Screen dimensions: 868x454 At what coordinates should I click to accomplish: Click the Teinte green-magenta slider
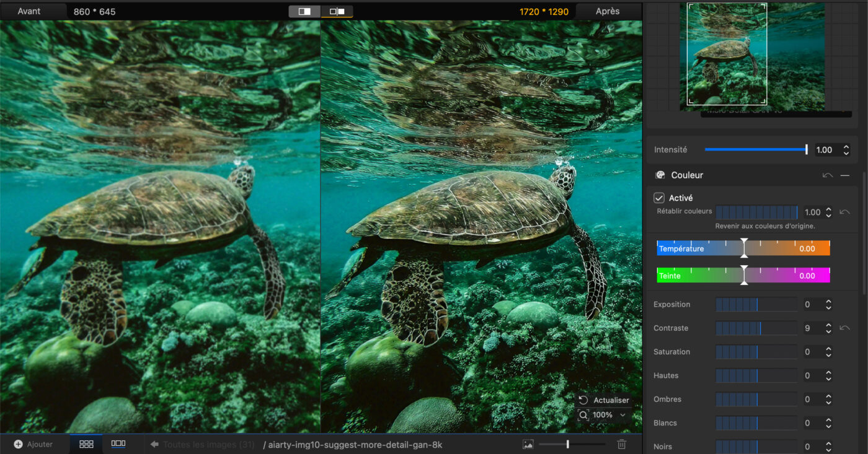(x=743, y=276)
